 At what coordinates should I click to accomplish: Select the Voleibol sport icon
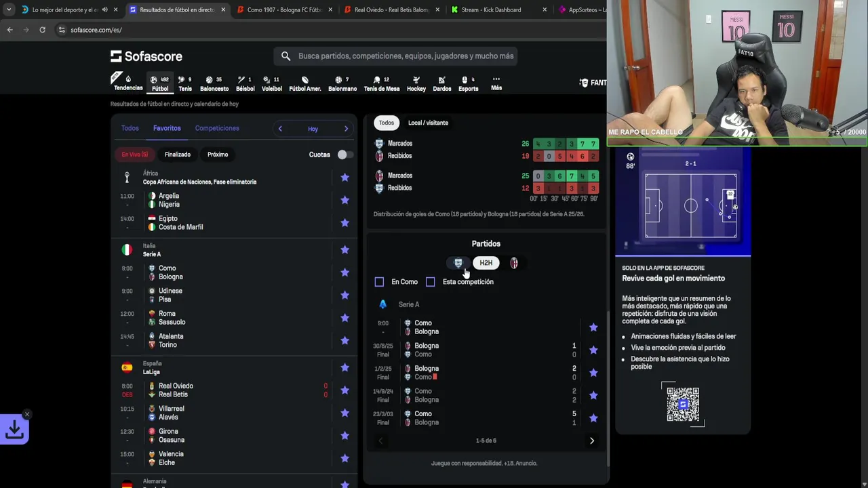click(x=272, y=83)
